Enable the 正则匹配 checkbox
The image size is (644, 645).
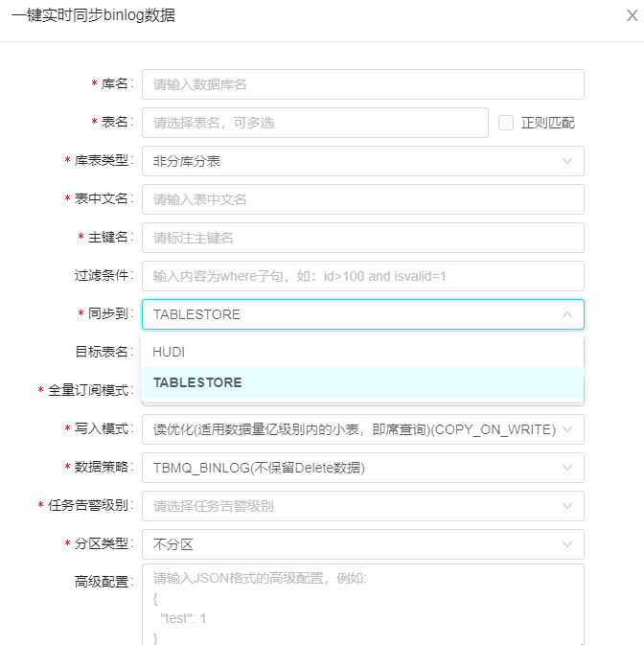click(x=506, y=123)
